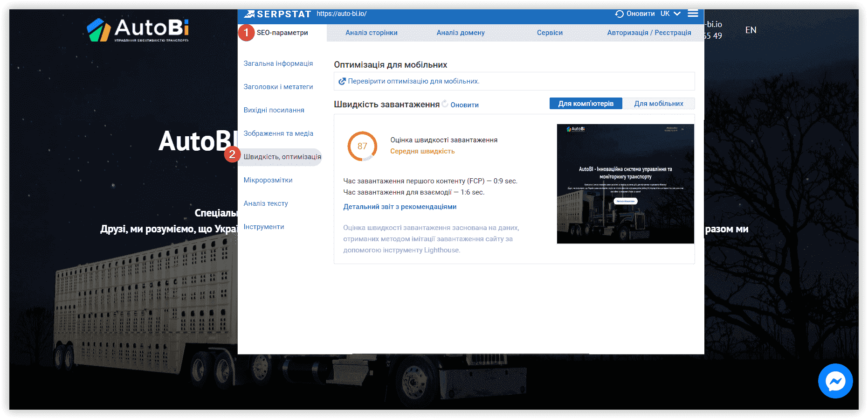Screen dimensions: 868x419
Task: Click the site preview thumbnail
Action: (626, 184)
